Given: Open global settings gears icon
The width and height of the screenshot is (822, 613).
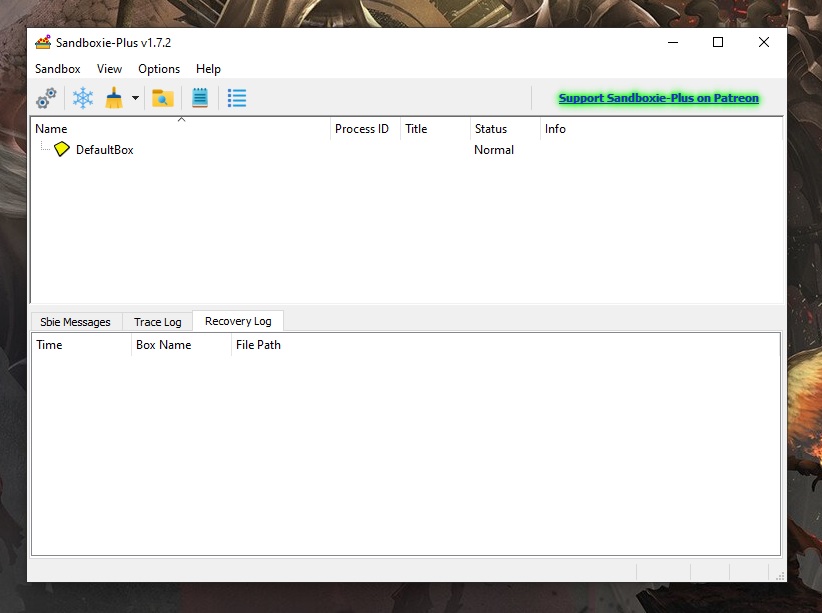Looking at the screenshot, I should (x=46, y=98).
